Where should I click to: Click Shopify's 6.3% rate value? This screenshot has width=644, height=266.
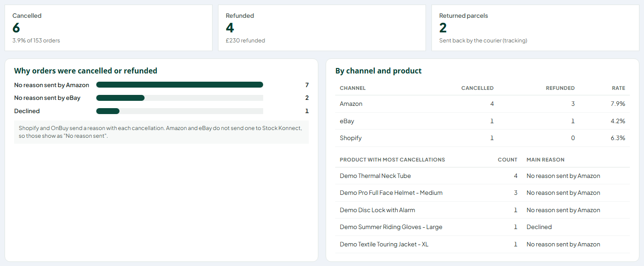(x=618, y=138)
